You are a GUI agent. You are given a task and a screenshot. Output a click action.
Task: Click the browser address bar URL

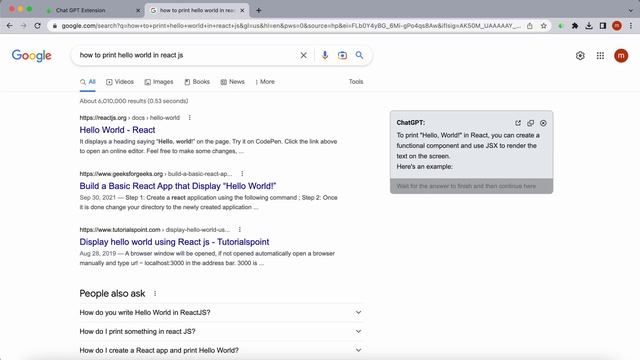point(291,26)
